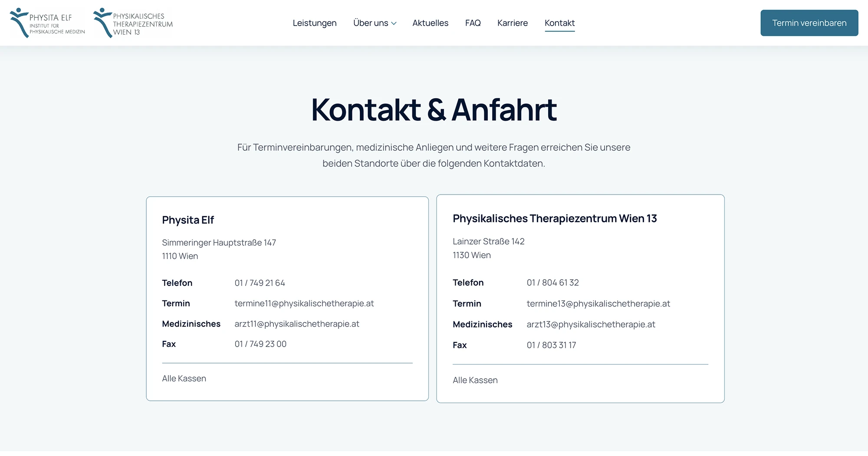Email arzt13@physikalischetherapie.at
Viewport: 868px width, 456px height.
[x=591, y=324]
